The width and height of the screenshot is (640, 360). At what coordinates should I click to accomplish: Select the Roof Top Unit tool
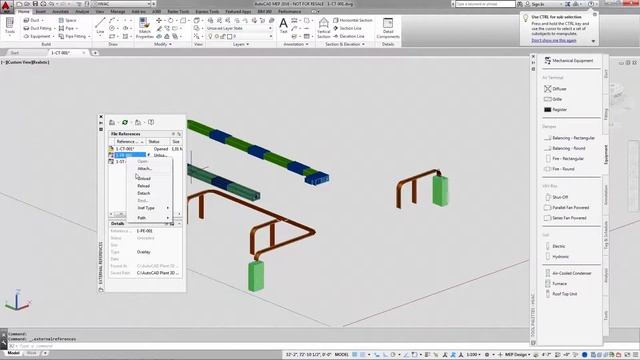561,294
